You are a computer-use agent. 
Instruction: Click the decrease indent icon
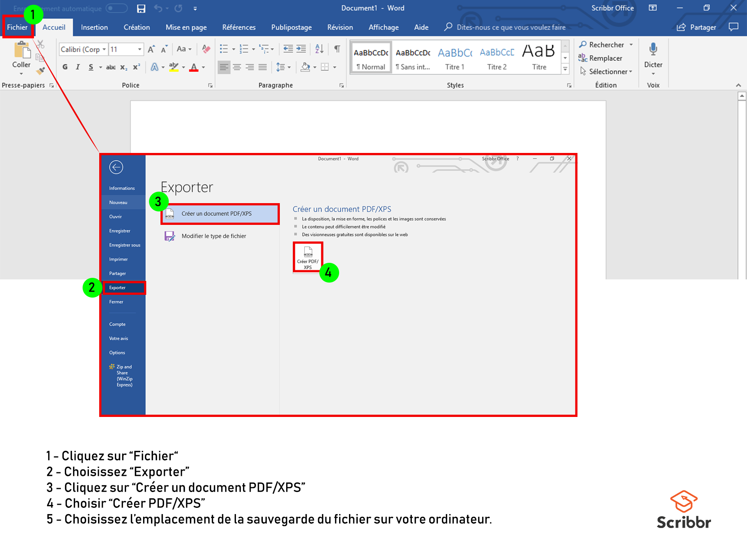(288, 49)
